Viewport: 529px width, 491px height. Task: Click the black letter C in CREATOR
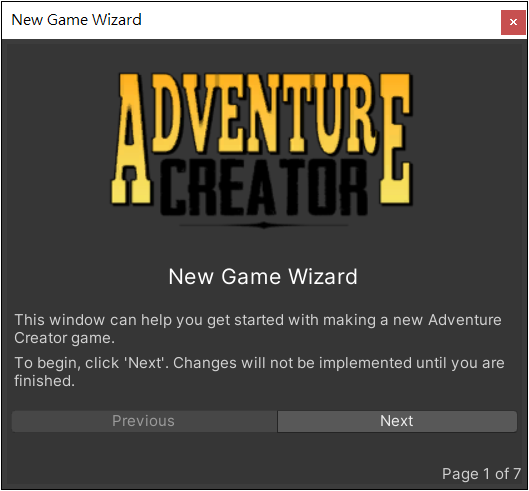173,187
